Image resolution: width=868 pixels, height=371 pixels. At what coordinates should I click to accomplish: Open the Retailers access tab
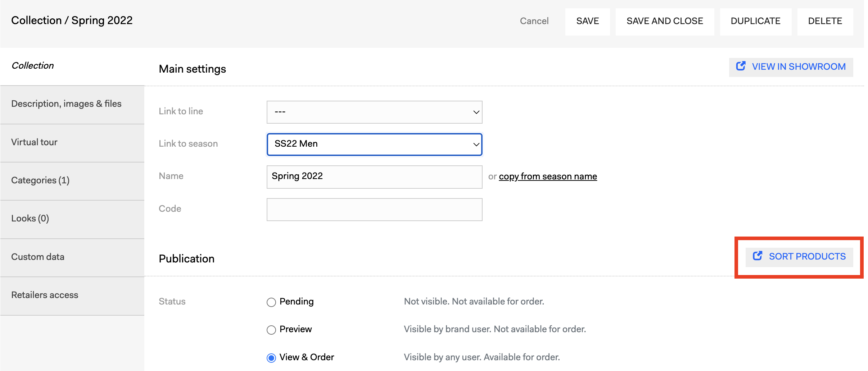pyautogui.click(x=72, y=296)
